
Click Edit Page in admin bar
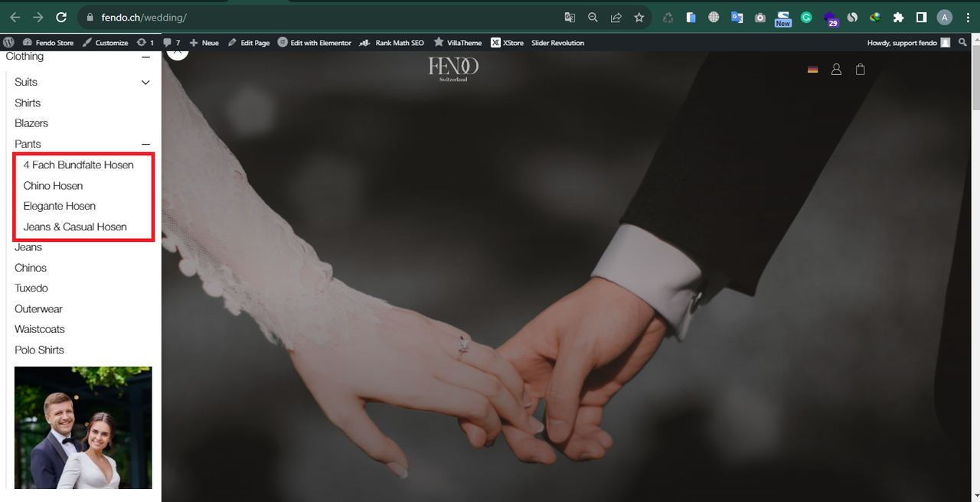[x=249, y=43]
